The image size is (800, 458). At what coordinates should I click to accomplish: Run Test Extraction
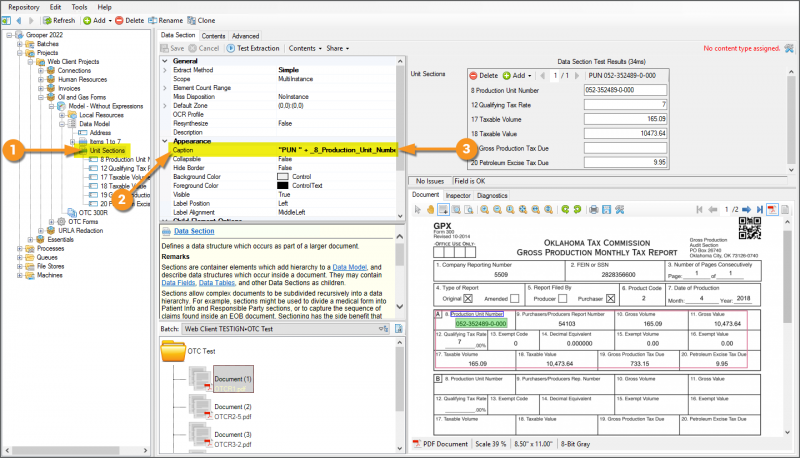coord(257,48)
